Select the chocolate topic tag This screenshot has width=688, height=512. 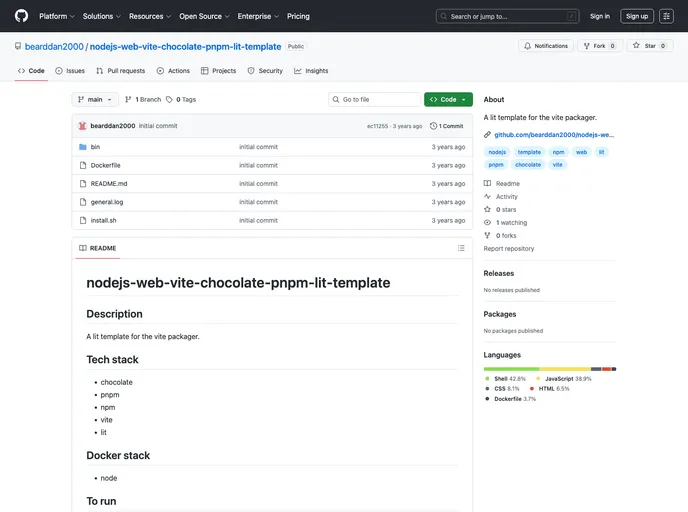528,164
